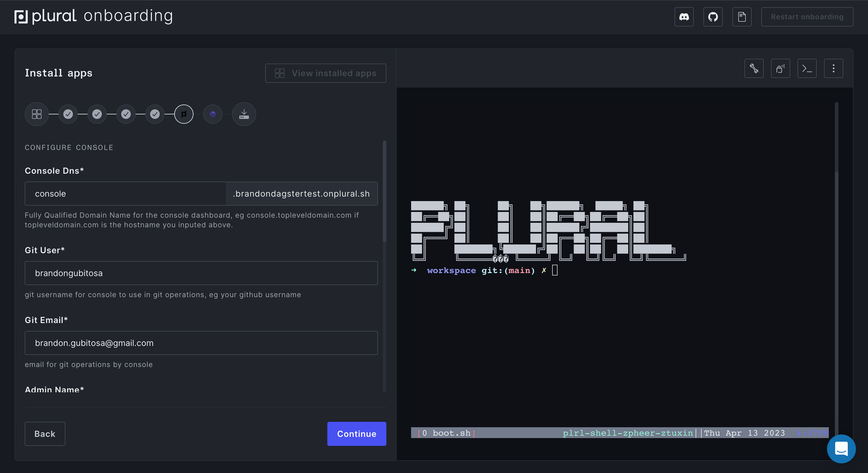Click the Git Email input field
Viewport: 868px width, 473px height.
tap(201, 343)
